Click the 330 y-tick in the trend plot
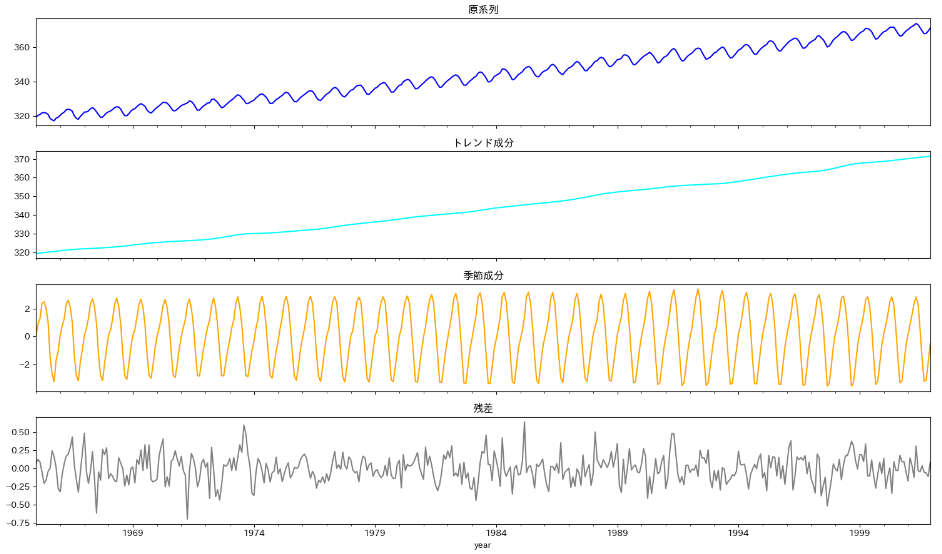This screenshot has height=554, width=942. (21, 234)
